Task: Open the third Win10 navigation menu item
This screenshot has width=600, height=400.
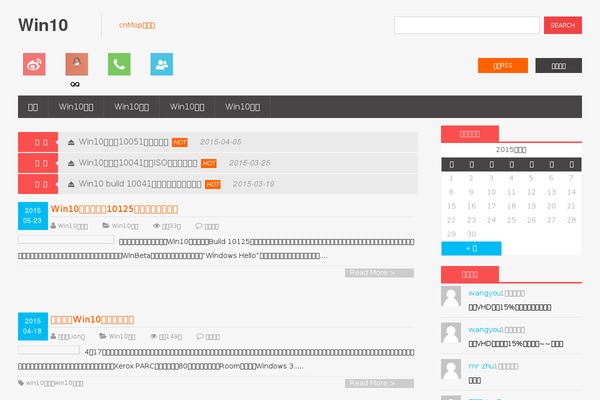Action: (x=131, y=107)
